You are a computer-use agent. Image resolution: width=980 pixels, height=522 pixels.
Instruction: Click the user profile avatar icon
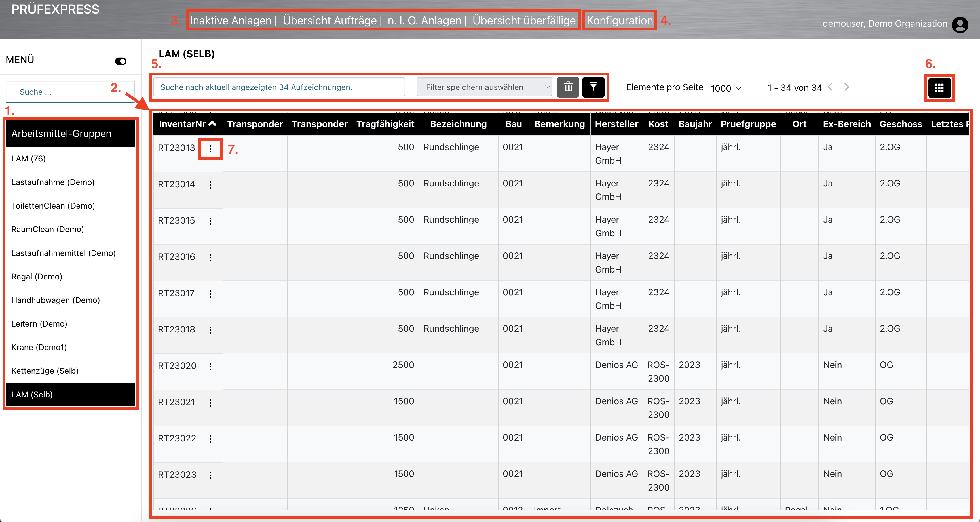click(x=960, y=25)
